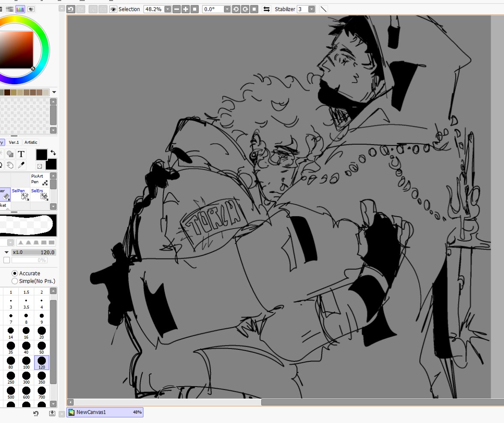Image resolution: width=504 pixels, height=423 pixels.
Task: Flip the canvas view horizontally
Action: 266,9
